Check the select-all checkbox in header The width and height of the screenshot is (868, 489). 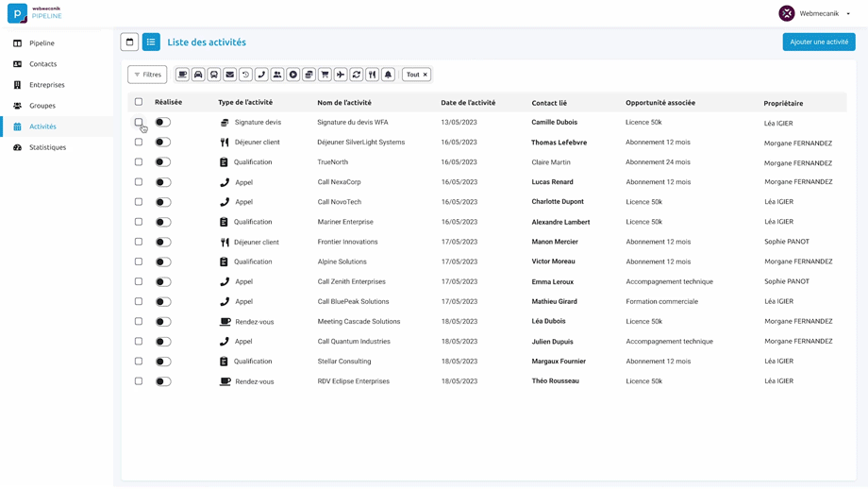[x=139, y=102]
